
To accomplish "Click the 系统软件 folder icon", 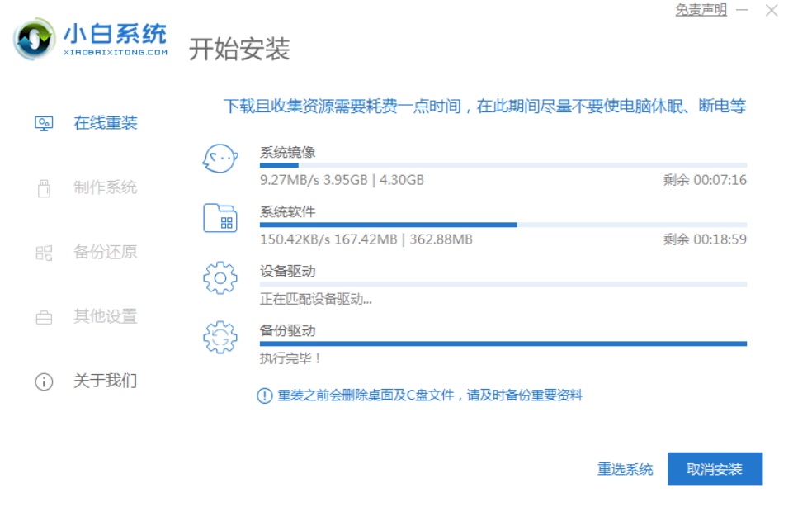I will (220, 218).
